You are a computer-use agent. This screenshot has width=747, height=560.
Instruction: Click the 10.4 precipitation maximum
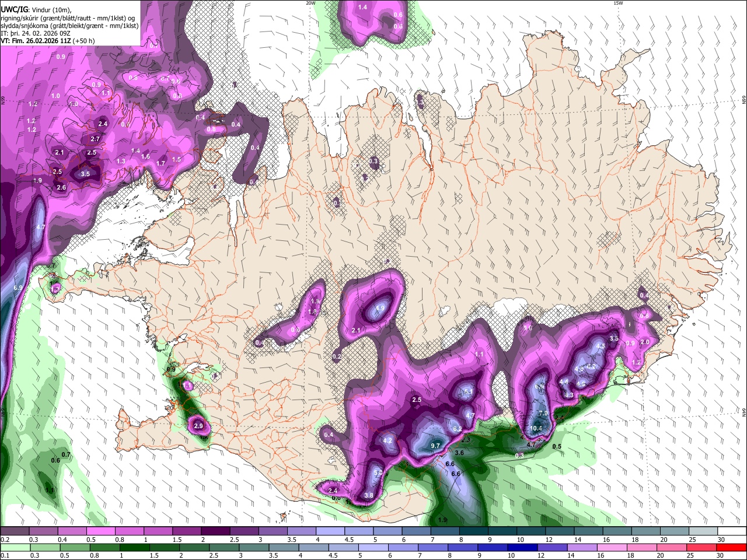point(536,428)
